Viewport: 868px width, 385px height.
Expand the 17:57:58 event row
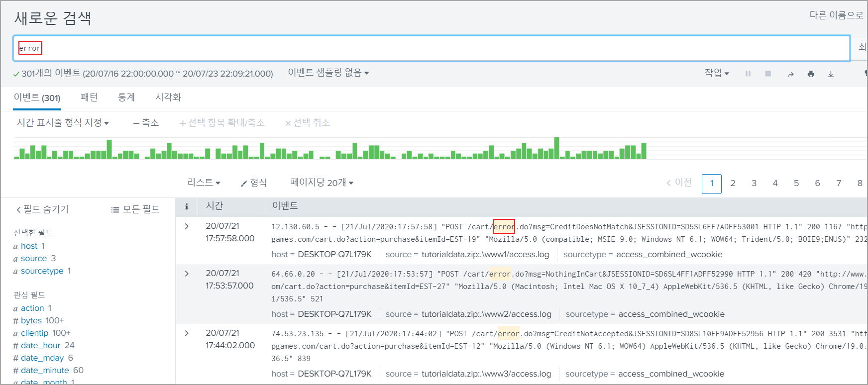point(187,226)
